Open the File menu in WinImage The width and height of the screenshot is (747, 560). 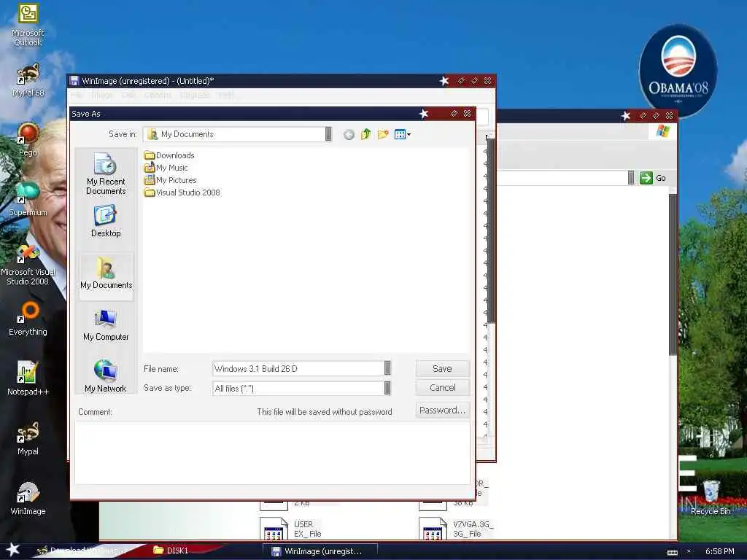76,96
